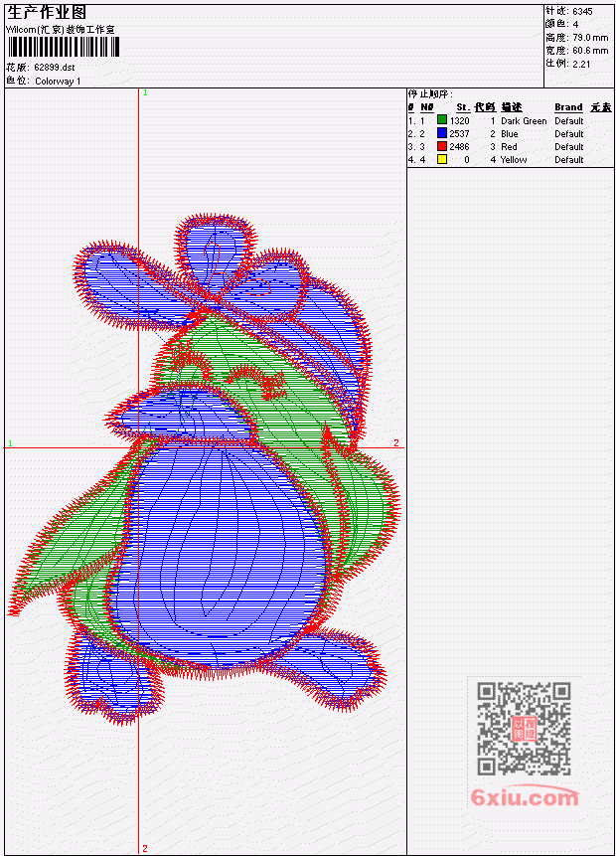The image size is (616, 856).
Task: Click 'Default' brand in Red row
Action: pyautogui.click(x=569, y=147)
